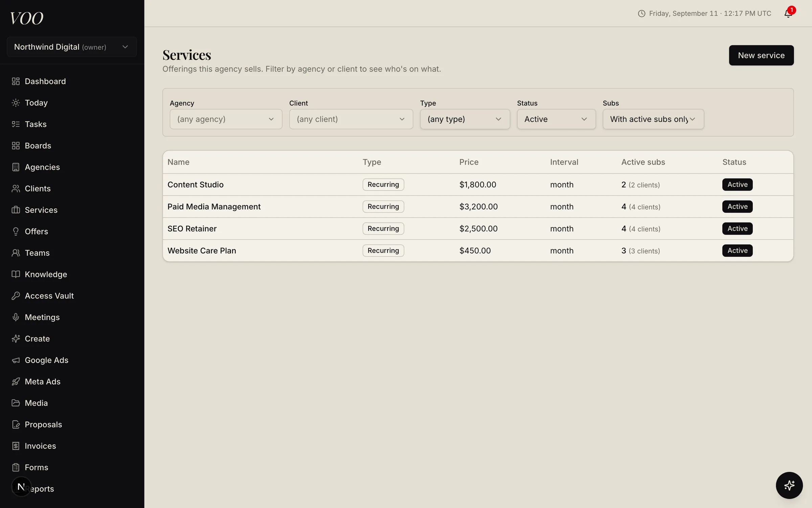Image resolution: width=812 pixels, height=508 pixels.
Task: Click the Clients people icon
Action: coord(16,189)
